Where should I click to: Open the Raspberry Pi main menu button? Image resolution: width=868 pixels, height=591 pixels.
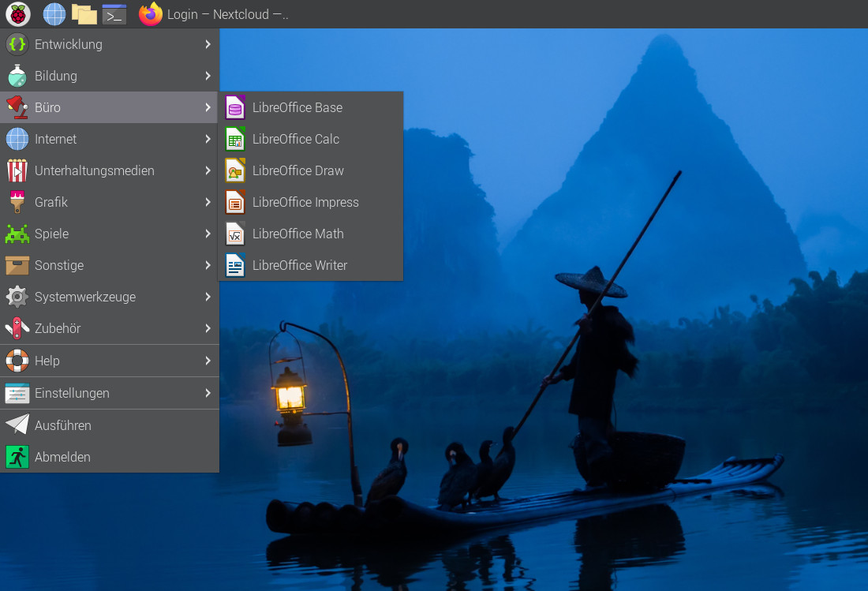point(17,14)
